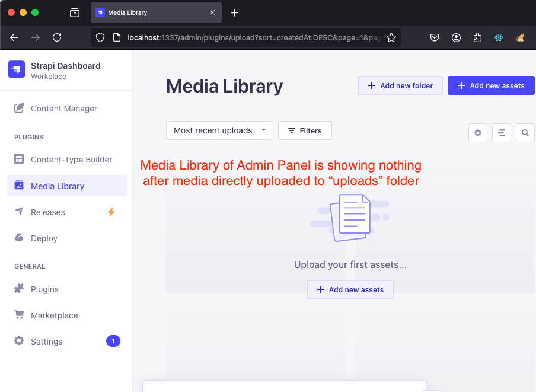This screenshot has height=392, width=536.
Task: Navigate to Marketplace
Action: (54, 315)
